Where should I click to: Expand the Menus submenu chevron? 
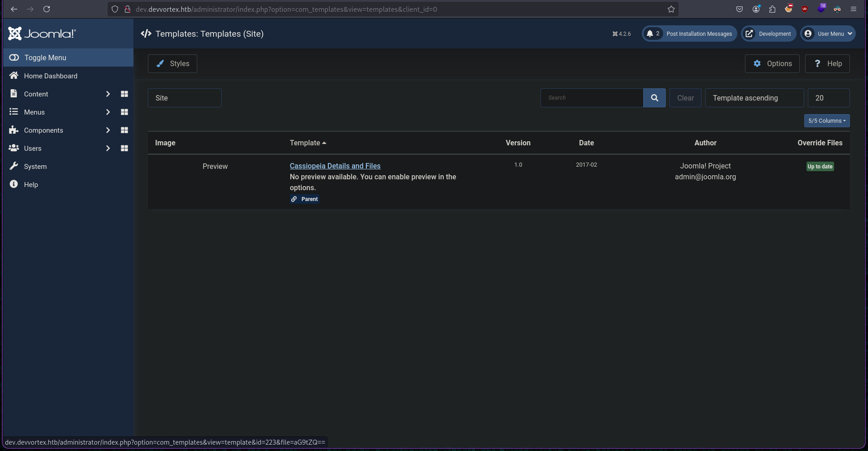[x=108, y=112]
